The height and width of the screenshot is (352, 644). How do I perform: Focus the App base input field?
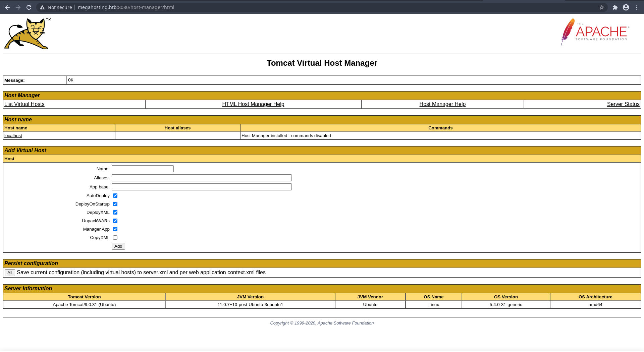[x=202, y=187]
